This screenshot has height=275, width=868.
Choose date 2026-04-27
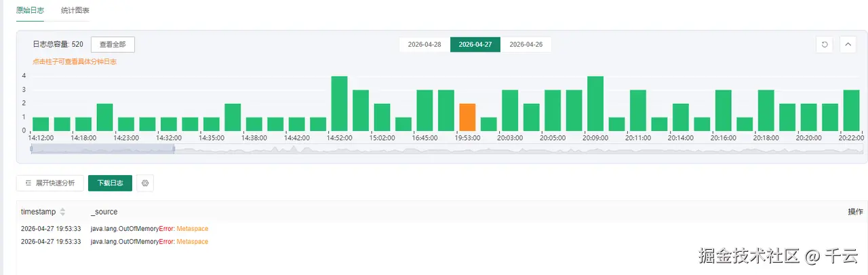point(475,45)
